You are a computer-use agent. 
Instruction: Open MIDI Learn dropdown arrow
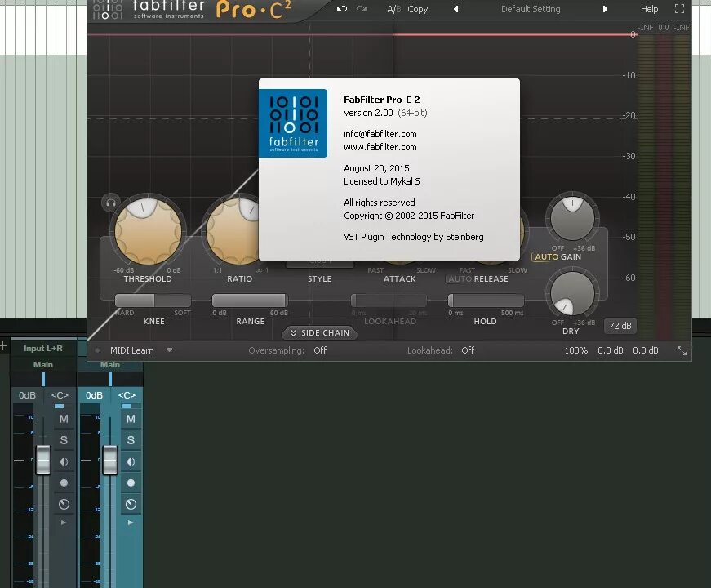pos(169,350)
